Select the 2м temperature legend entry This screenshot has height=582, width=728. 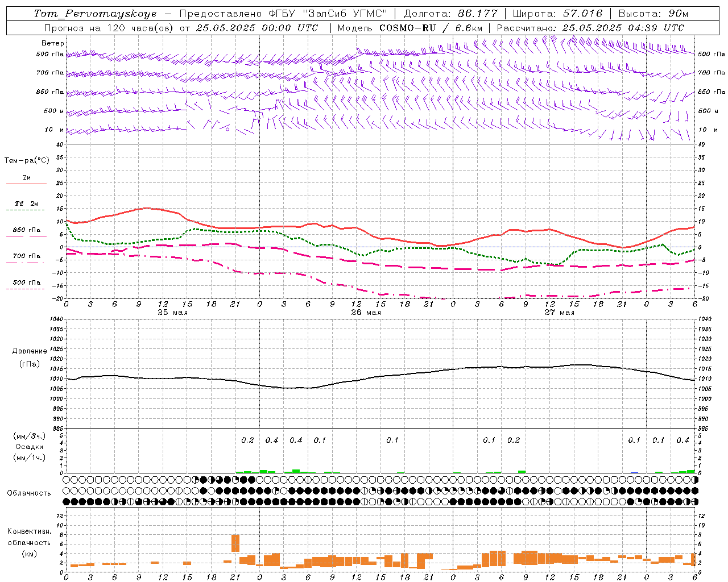tap(27, 177)
